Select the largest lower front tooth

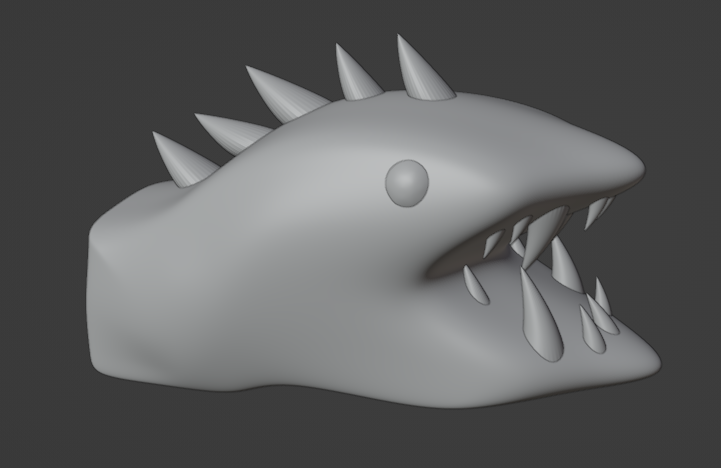click(x=540, y=320)
